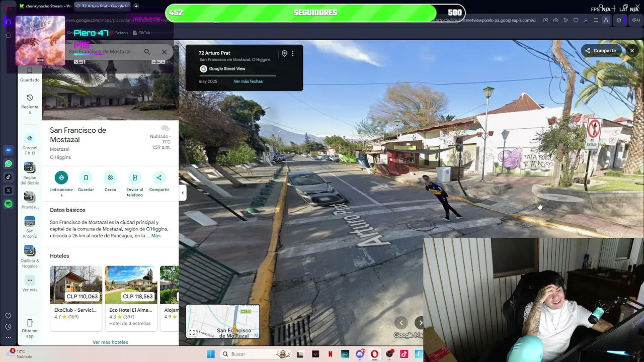Open the Coronel recent route item
Image resolution: width=644 pixels, height=362 pixels.
click(x=30, y=144)
